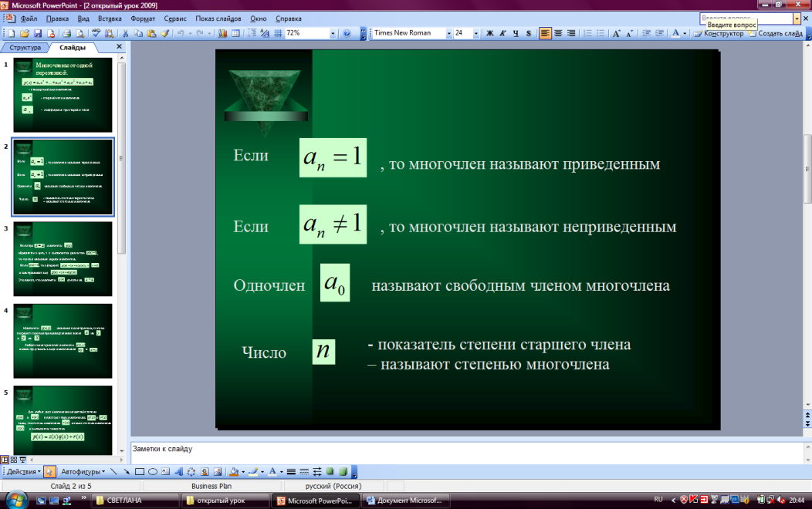Screen dimensions: 812x509
Task: Toggle text shadow (S)
Action: click(x=528, y=33)
